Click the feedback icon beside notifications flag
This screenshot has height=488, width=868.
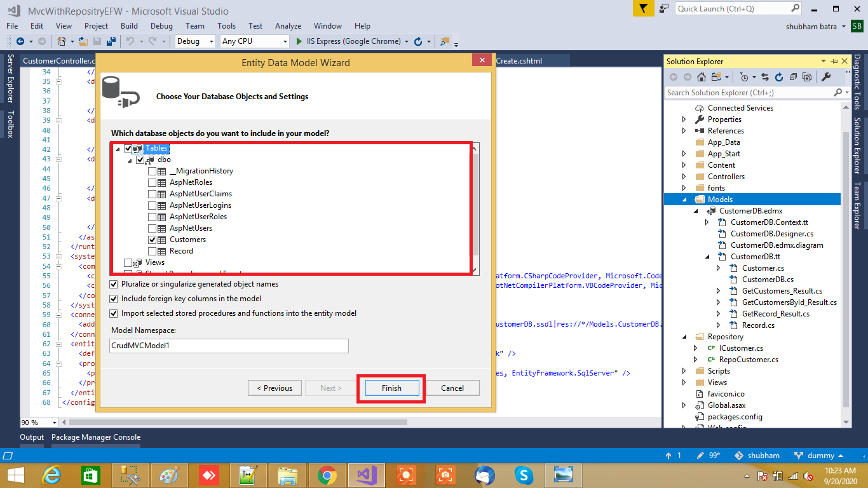[664, 9]
